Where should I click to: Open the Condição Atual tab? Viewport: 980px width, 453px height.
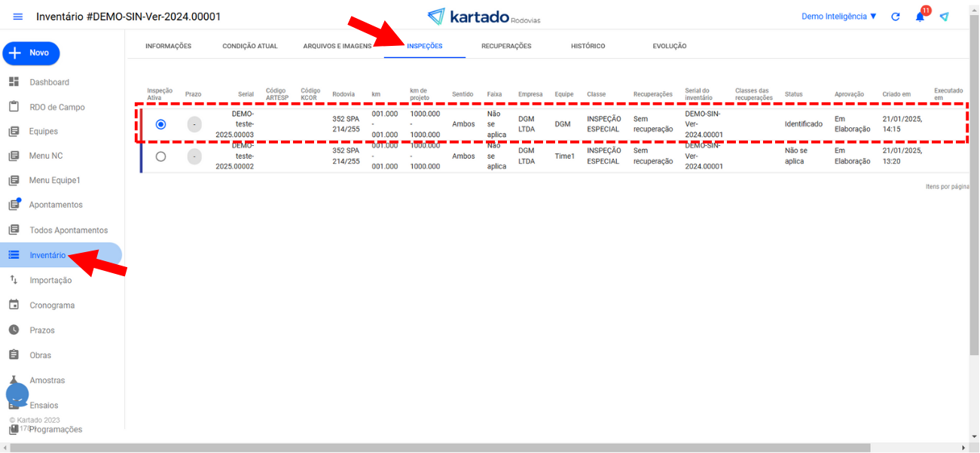point(249,47)
